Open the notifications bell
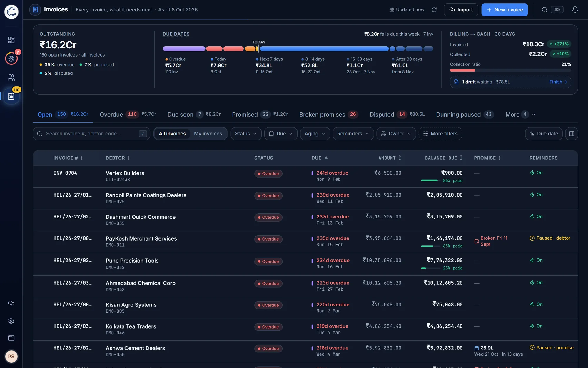This screenshot has height=368, width=588. [x=575, y=10]
